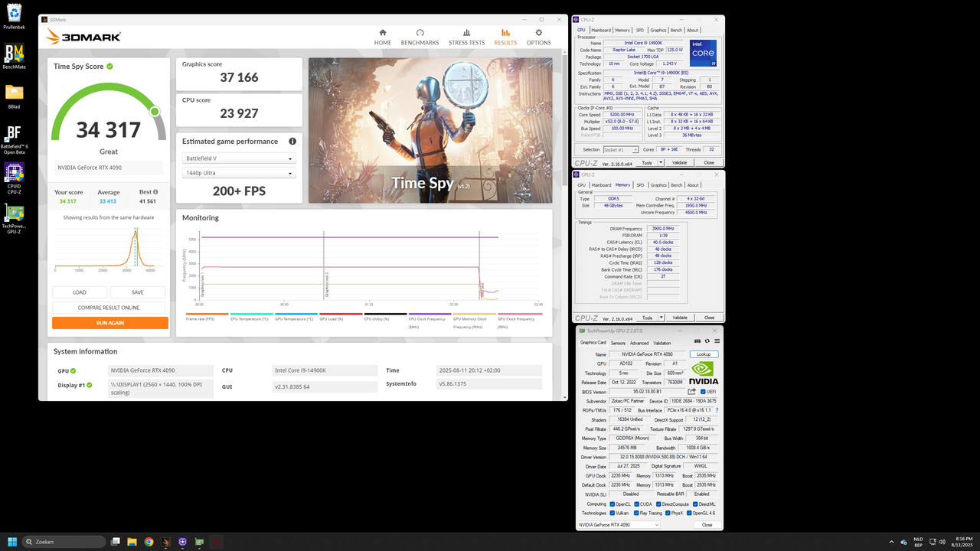Toggle the UEFI checkbox in GPU-Z
This screenshot has width=980, height=551.
pyautogui.click(x=702, y=391)
